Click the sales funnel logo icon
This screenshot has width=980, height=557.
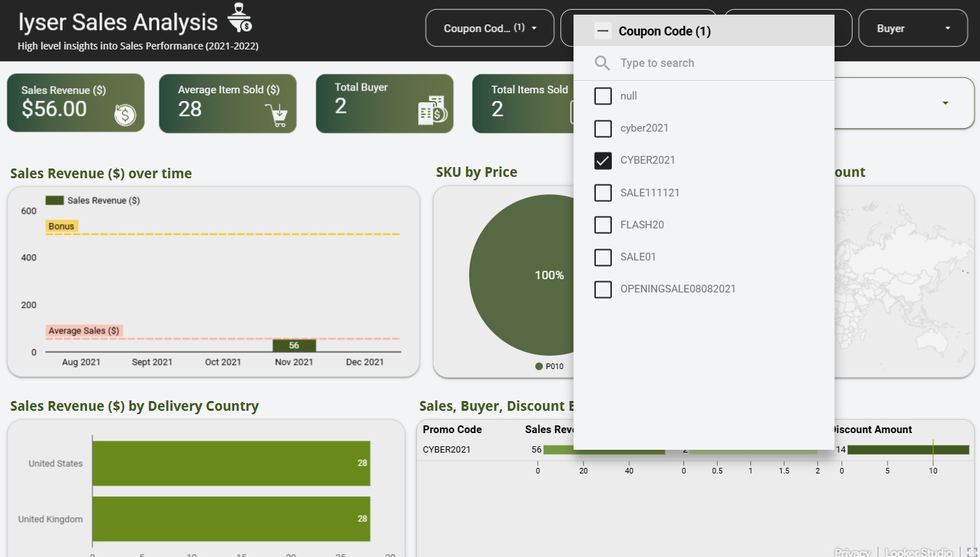click(240, 19)
